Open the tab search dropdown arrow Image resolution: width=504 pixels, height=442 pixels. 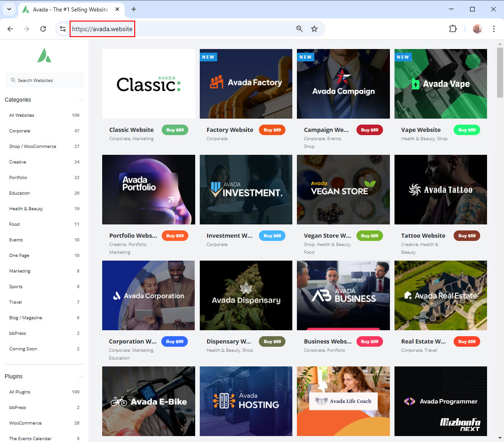[x=9, y=9]
